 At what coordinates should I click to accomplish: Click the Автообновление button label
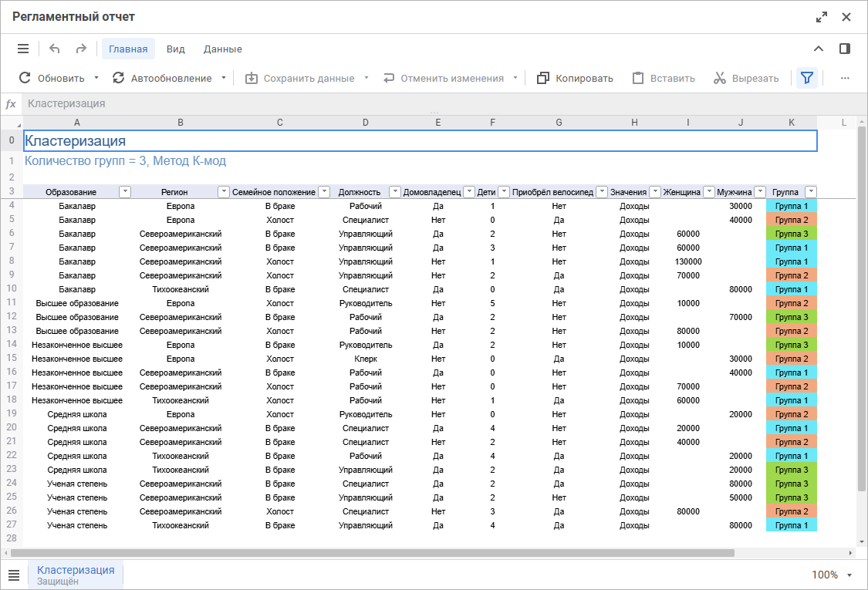pyautogui.click(x=171, y=79)
